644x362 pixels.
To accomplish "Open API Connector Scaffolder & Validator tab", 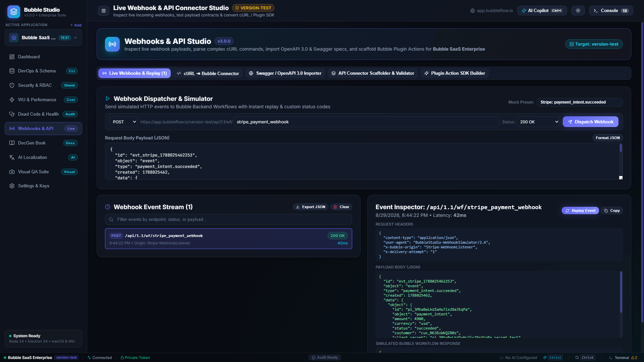I will click(373, 73).
